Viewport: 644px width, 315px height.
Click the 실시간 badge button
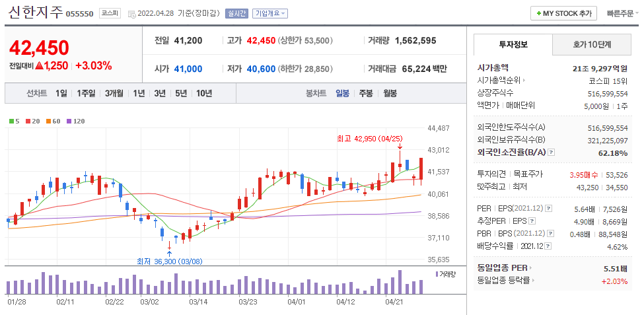[236, 14]
